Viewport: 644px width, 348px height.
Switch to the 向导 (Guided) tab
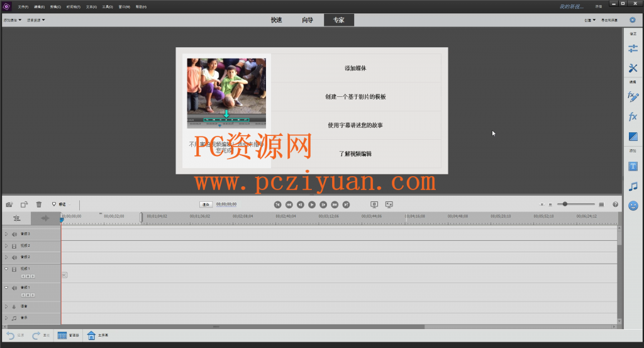coord(308,20)
